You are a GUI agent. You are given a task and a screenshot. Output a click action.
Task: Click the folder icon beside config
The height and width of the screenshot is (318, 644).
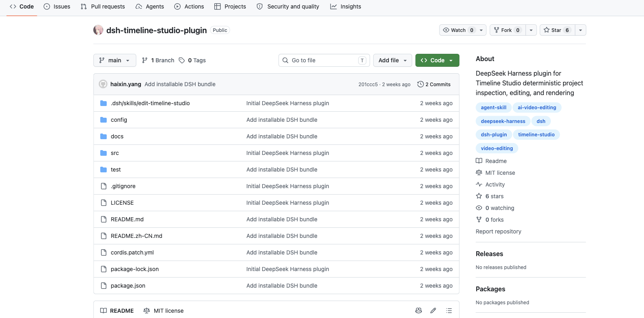click(104, 120)
